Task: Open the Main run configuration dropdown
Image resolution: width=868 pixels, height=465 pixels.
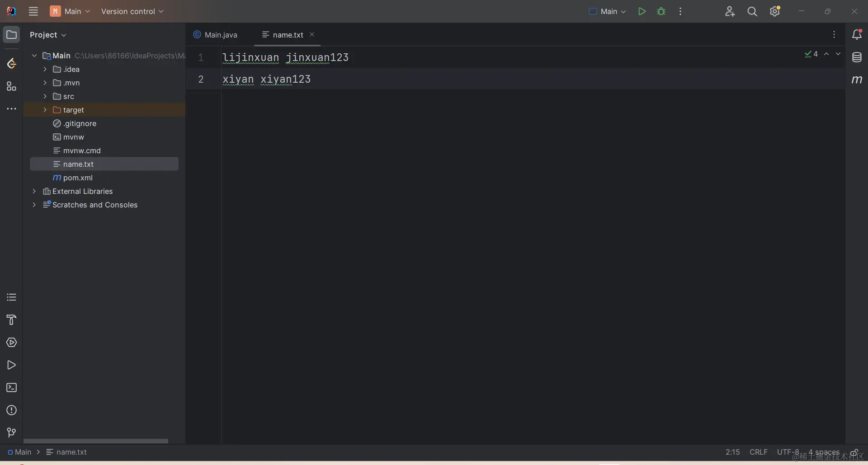Action: tap(608, 11)
